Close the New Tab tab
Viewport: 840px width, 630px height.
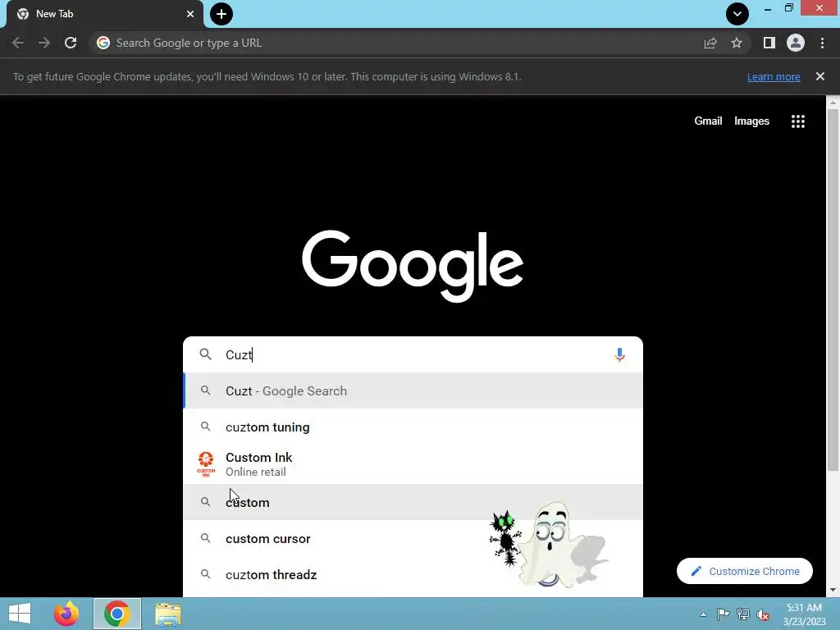(x=190, y=14)
